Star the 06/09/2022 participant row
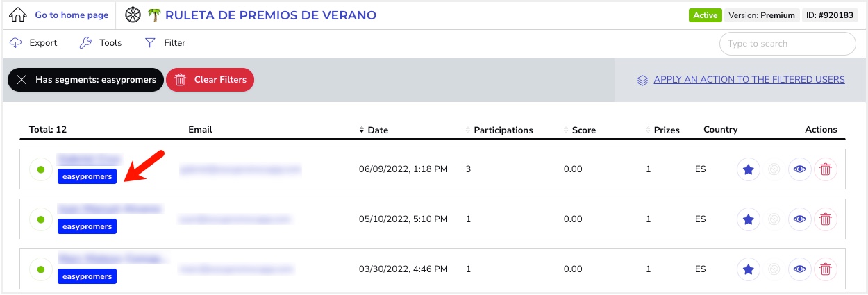 click(x=749, y=169)
